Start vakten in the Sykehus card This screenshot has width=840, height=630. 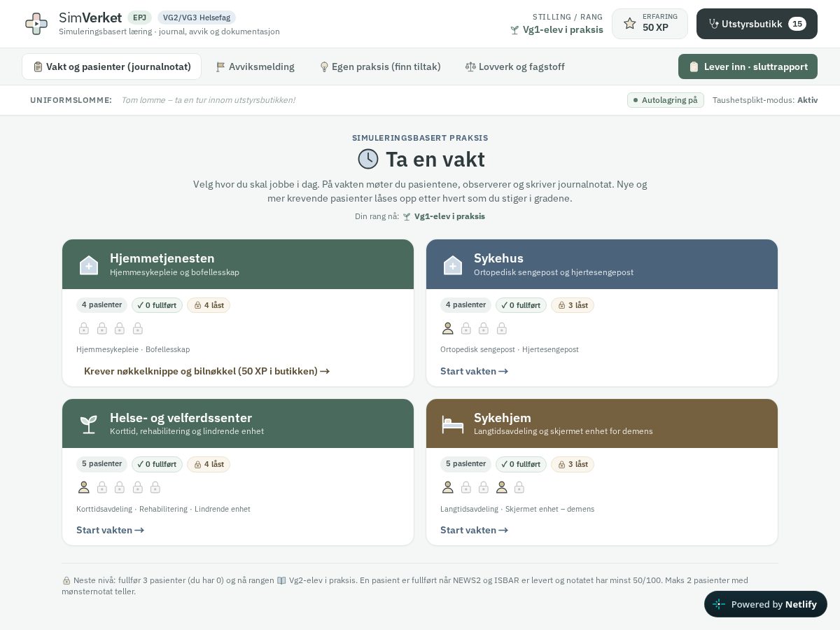click(474, 371)
